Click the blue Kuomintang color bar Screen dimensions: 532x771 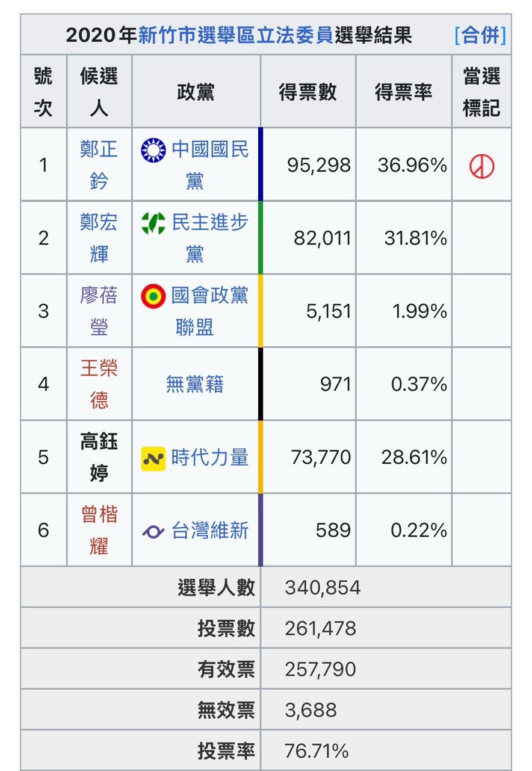coord(261,164)
